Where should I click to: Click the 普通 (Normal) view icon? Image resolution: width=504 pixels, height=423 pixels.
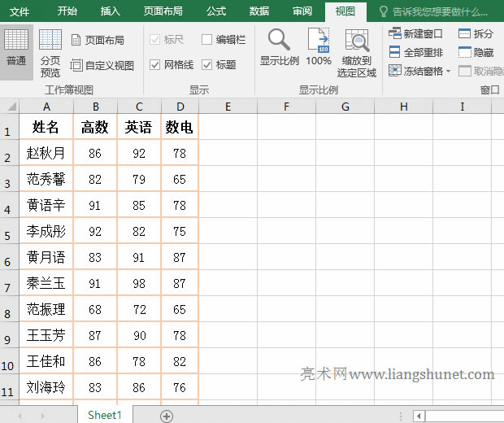(16, 48)
